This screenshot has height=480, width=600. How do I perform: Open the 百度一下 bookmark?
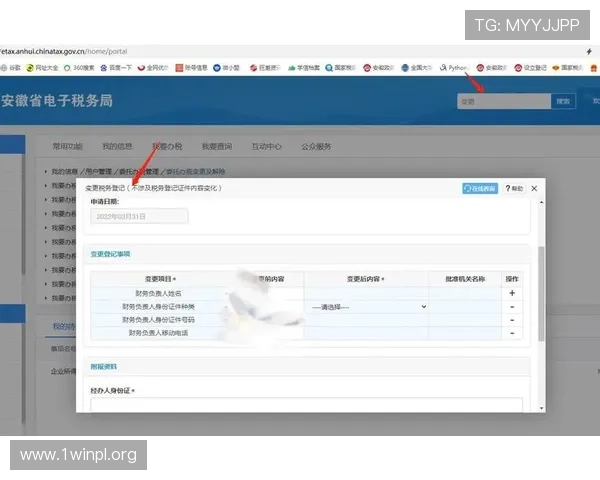[x=116, y=68]
